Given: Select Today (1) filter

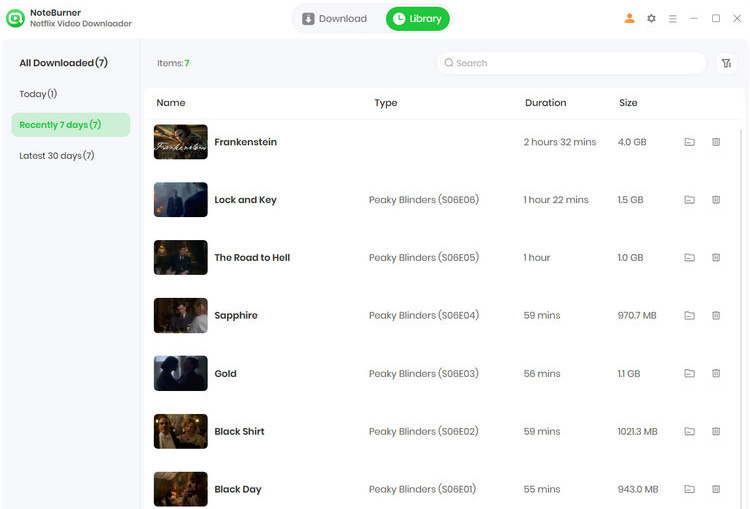Looking at the screenshot, I should click(x=38, y=94).
